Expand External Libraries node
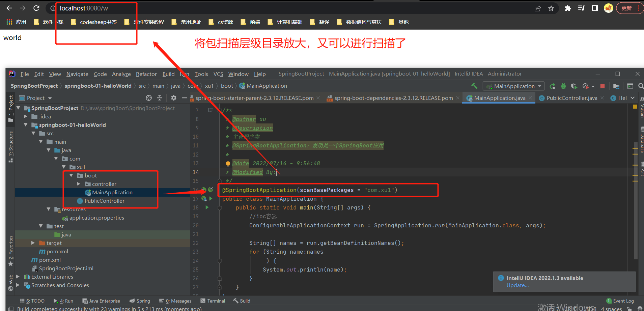 [x=18, y=277]
